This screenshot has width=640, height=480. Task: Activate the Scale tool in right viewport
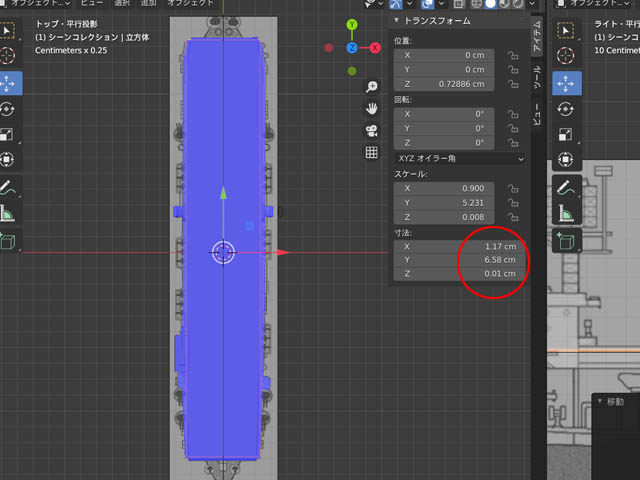coord(566,134)
